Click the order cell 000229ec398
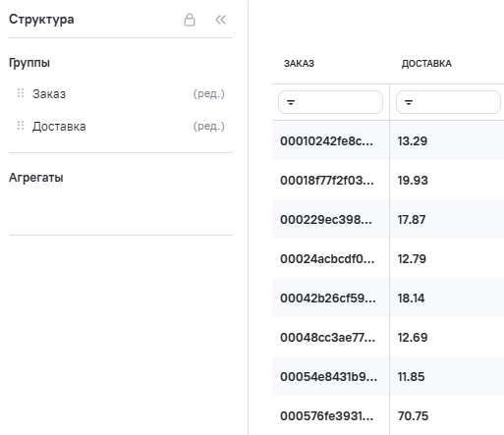 [331, 219]
